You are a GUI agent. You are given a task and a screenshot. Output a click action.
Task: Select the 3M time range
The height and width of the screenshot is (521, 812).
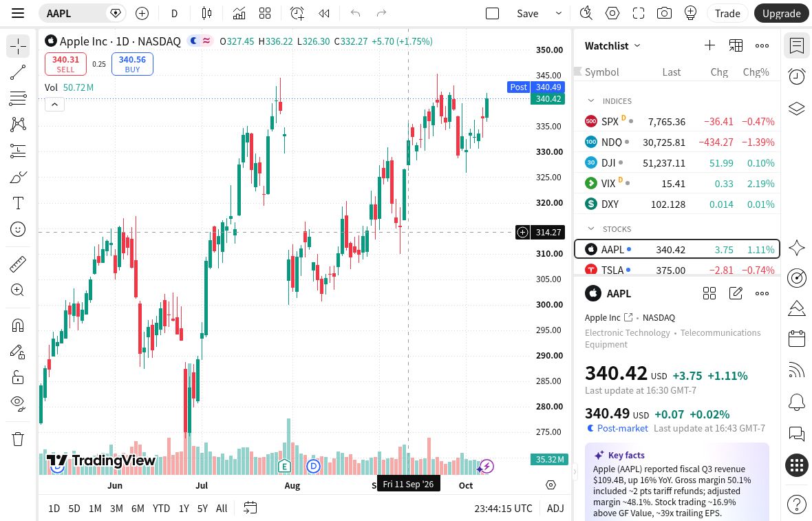(116, 509)
